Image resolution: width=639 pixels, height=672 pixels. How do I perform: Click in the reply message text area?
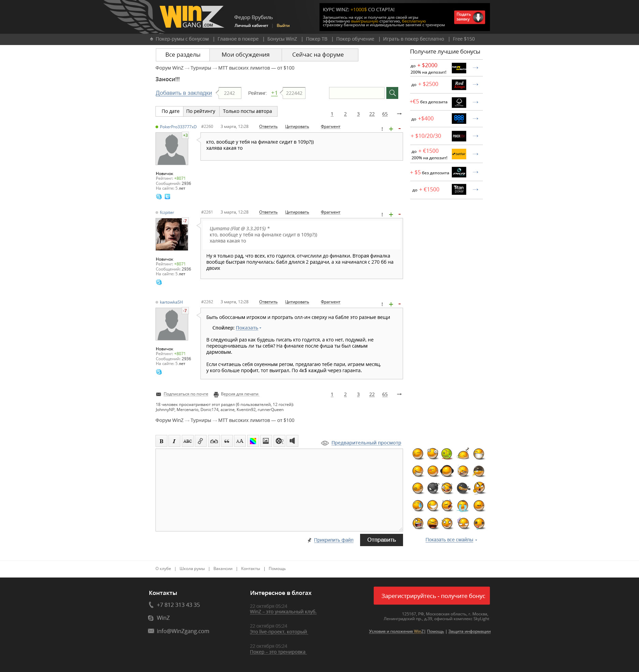[x=279, y=490]
